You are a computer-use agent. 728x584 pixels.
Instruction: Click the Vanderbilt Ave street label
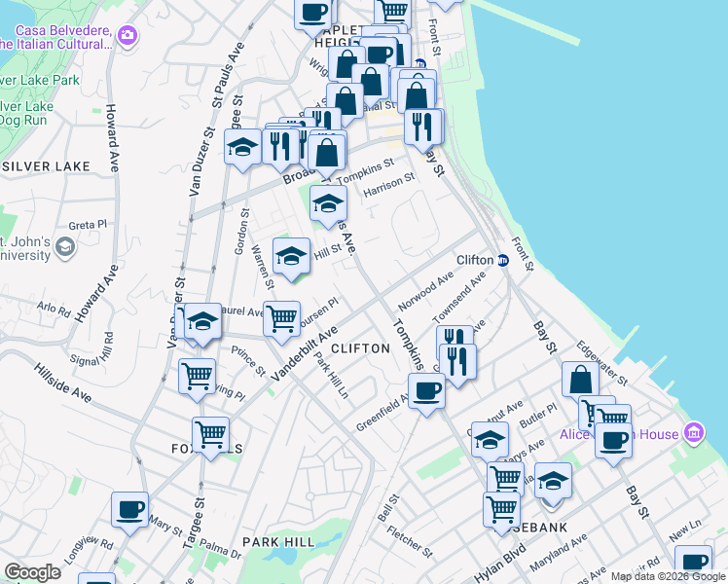click(304, 354)
